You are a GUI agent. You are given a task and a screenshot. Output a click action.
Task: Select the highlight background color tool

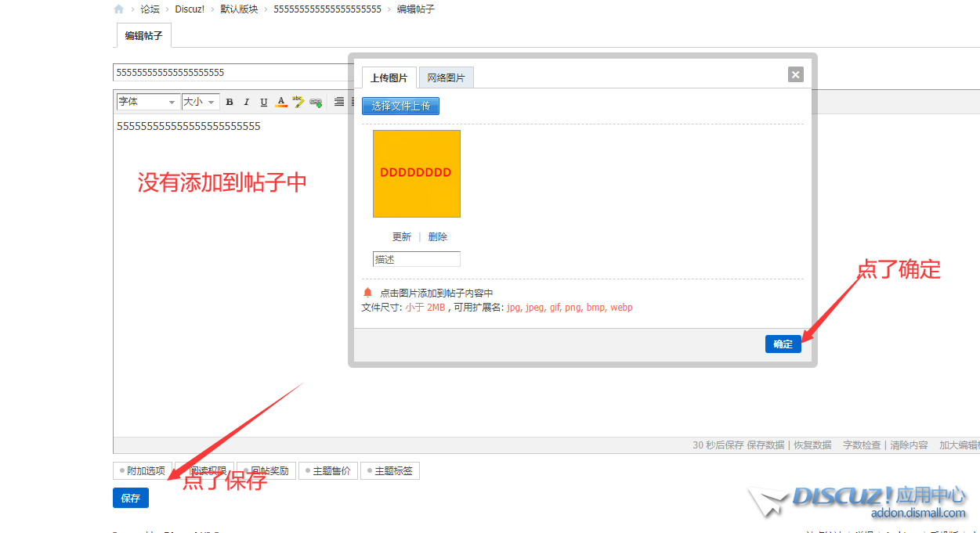coord(298,102)
